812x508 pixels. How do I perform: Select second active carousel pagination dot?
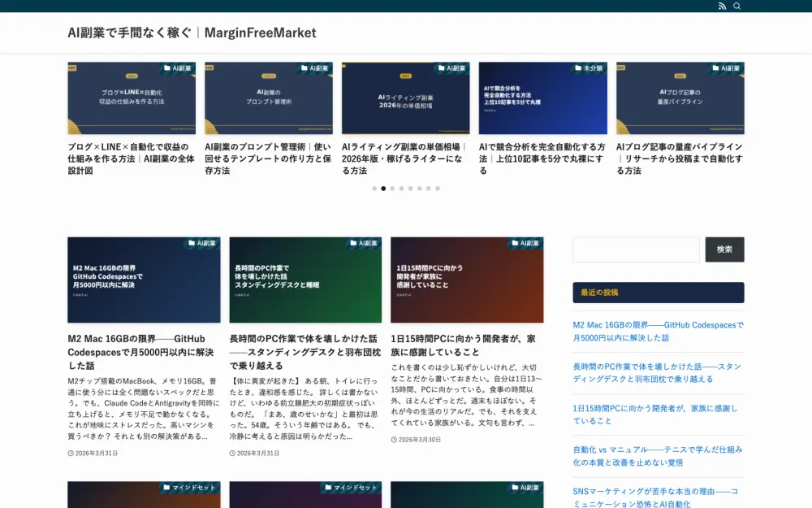click(x=383, y=189)
